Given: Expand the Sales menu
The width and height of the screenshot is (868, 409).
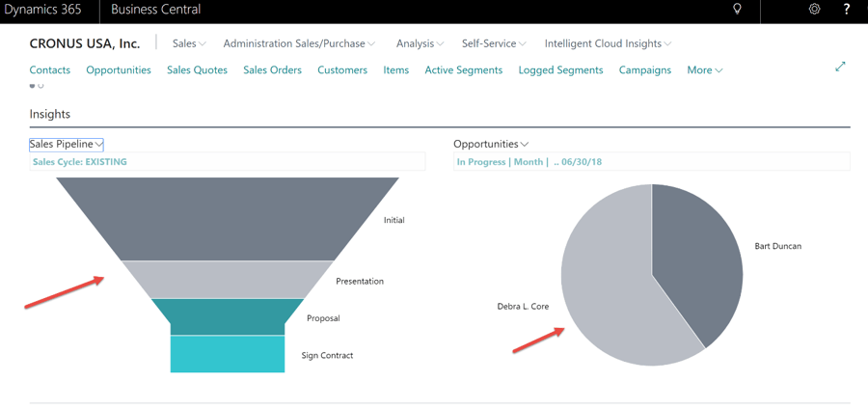Looking at the screenshot, I should 189,43.
